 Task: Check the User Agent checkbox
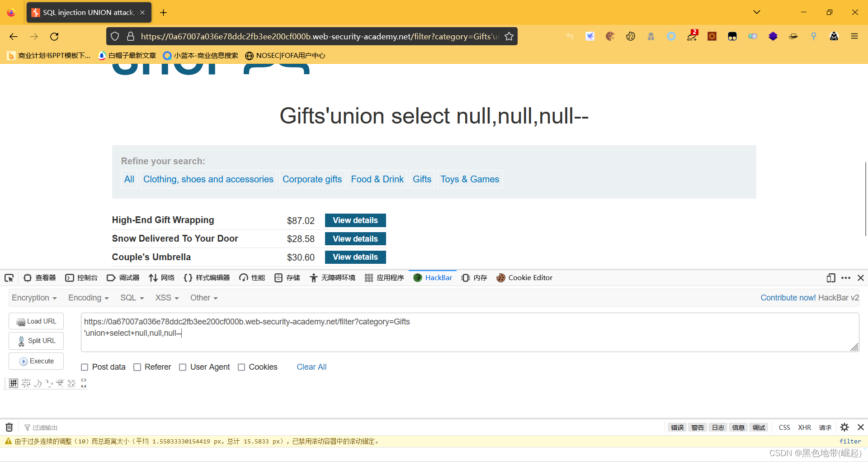click(x=183, y=367)
